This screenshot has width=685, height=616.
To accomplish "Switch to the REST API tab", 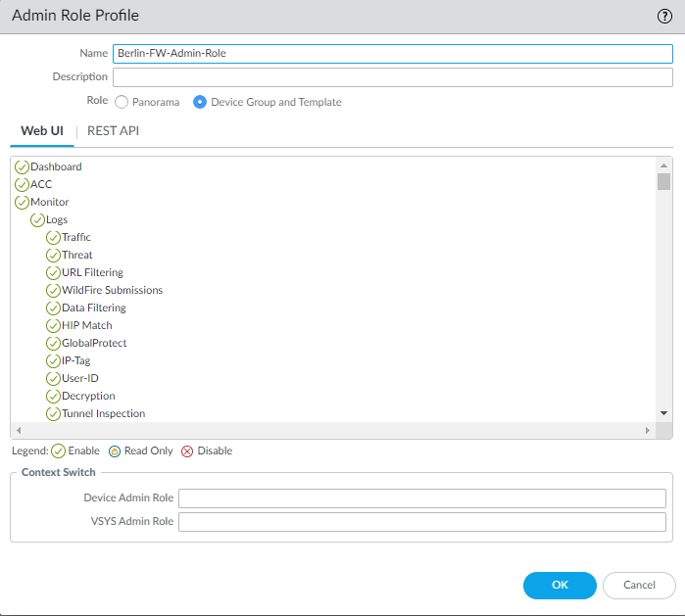I will pos(113,131).
